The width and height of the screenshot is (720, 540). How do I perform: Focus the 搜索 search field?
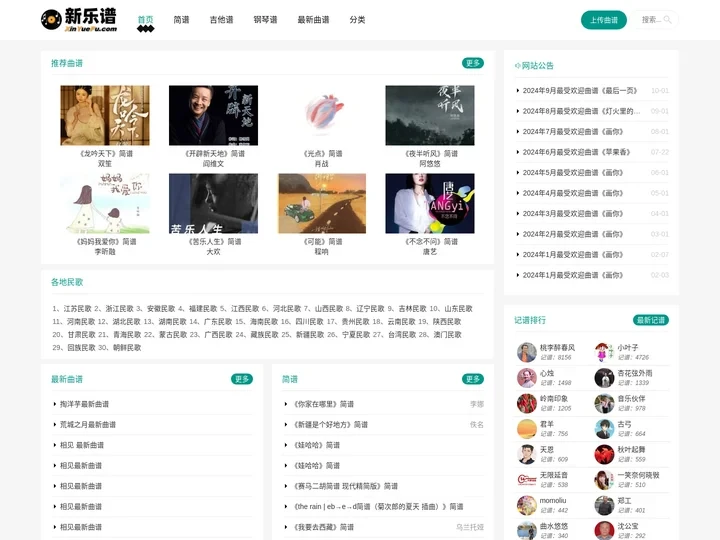click(x=656, y=20)
